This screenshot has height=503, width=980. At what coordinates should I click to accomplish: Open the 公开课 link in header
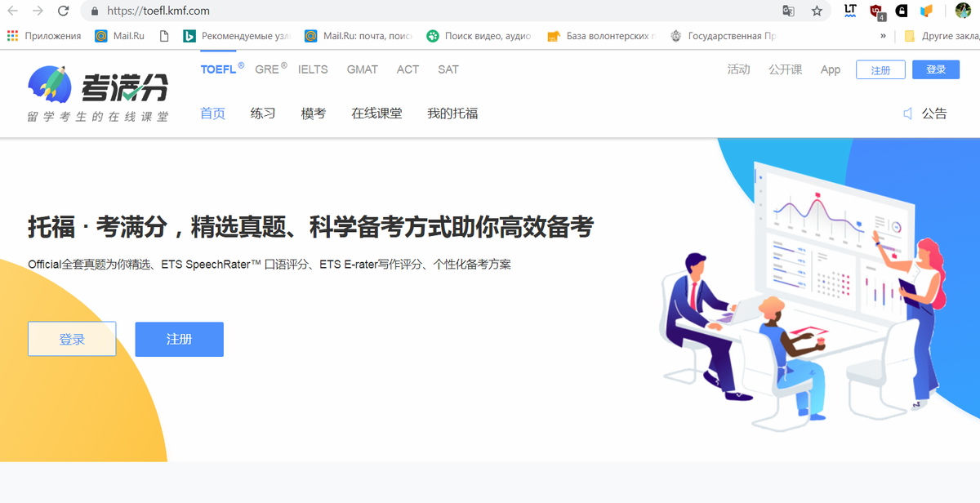(x=785, y=69)
